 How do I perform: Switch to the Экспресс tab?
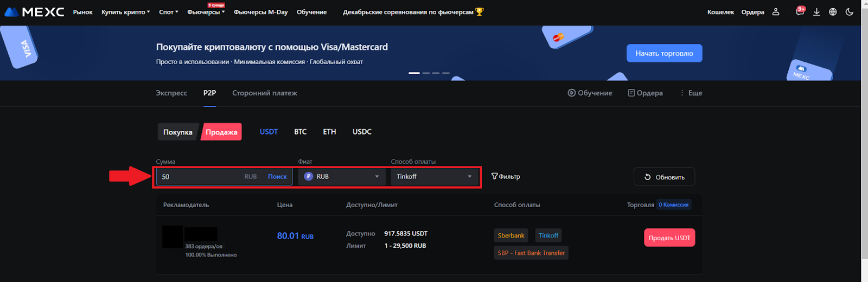(x=171, y=93)
